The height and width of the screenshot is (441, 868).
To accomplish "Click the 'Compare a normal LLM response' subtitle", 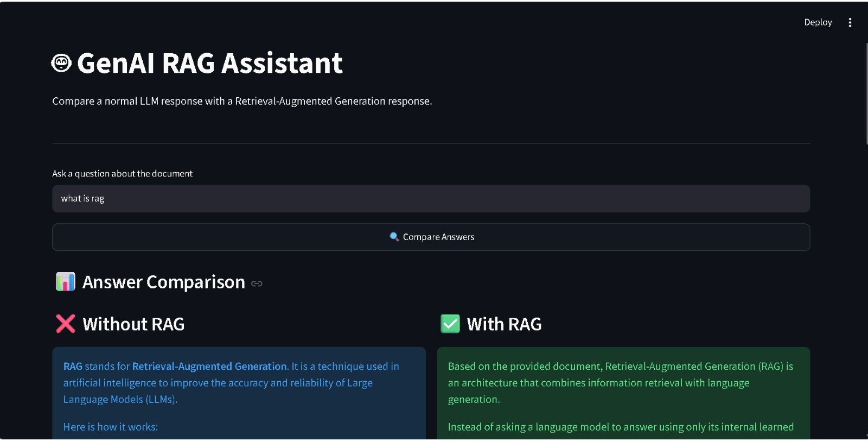I will pyautogui.click(x=242, y=101).
